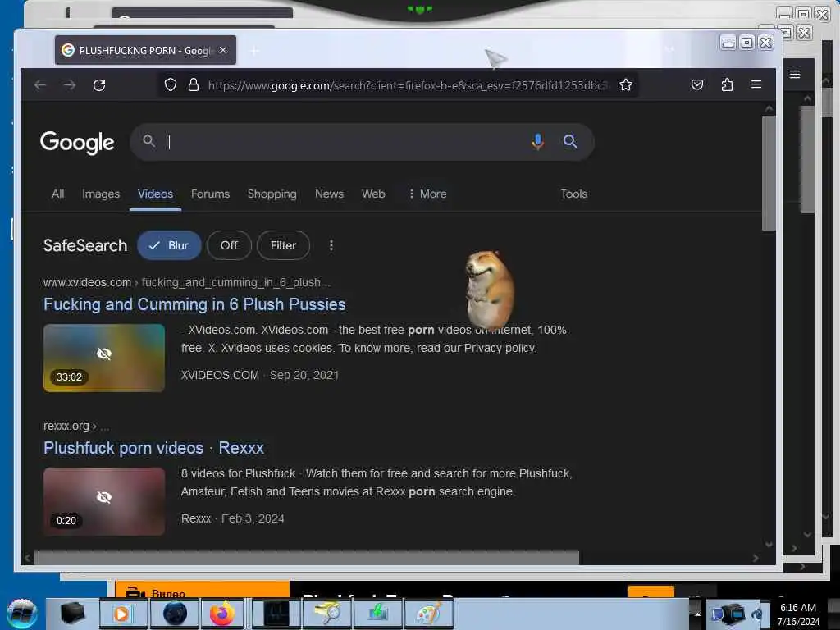This screenshot has height=630, width=840.
Task: Open the magnifier search taskbar icon
Action: click(327, 614)
